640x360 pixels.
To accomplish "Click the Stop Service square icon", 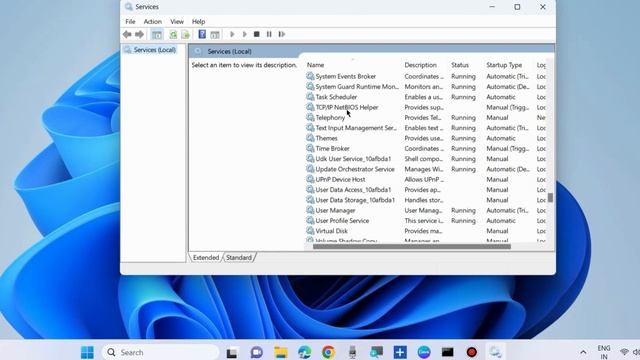I will tap(257, 34).
